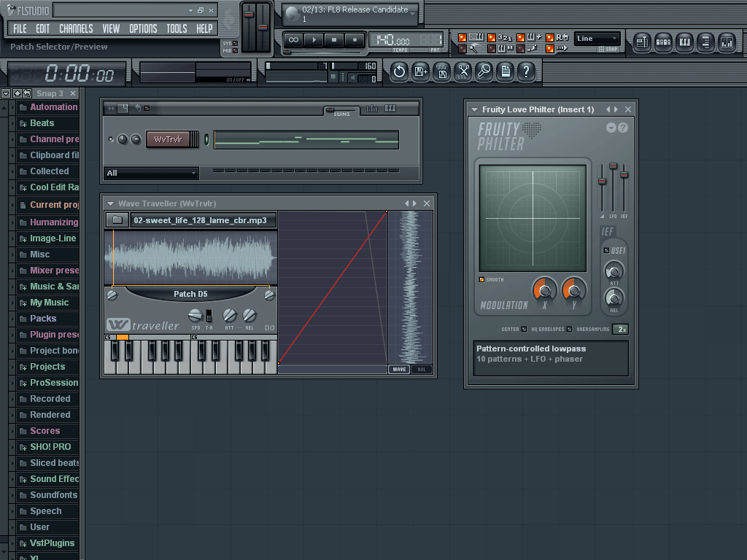
Task: Click the play transport button
Action: point(314,40)
